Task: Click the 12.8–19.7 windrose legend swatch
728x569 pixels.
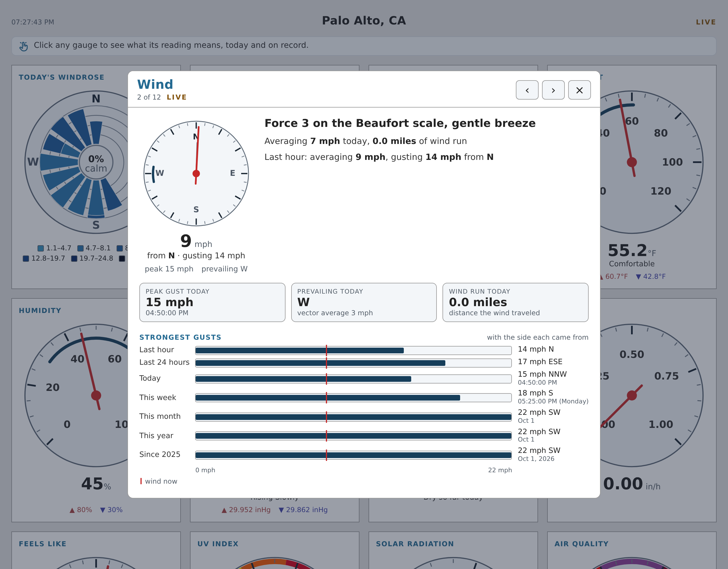Action: (26, 259)
